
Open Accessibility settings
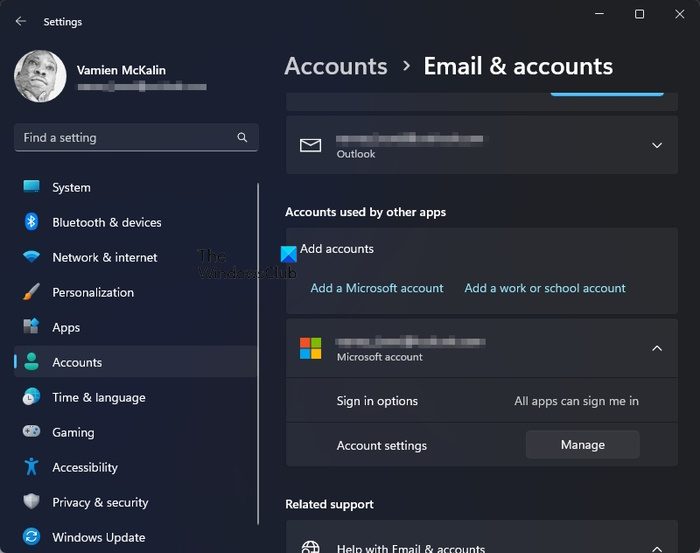[135, 467]
